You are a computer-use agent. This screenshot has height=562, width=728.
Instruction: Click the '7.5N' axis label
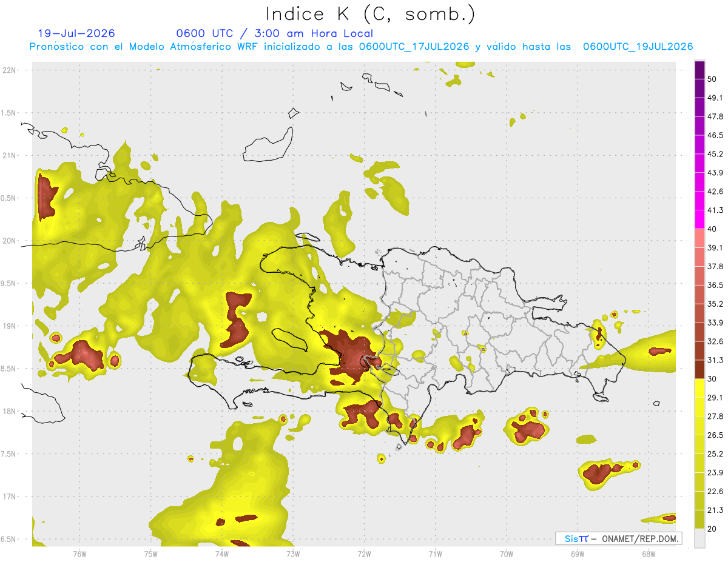point(9,454)
